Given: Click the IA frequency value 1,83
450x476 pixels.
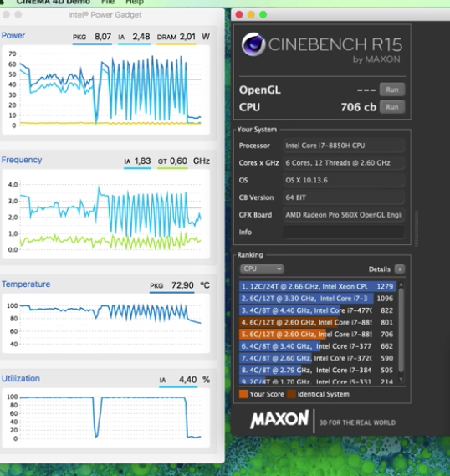Looking at the screenshot, I should 142,161.
